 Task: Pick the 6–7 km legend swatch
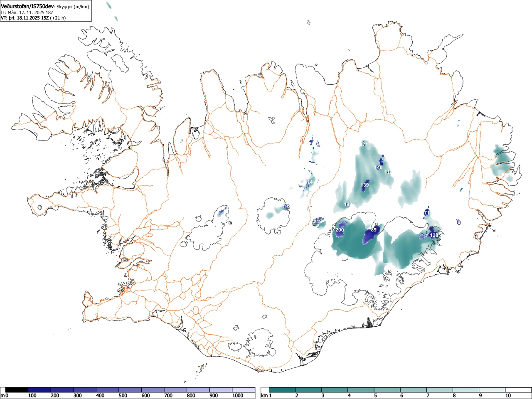(x=414, y=390)
